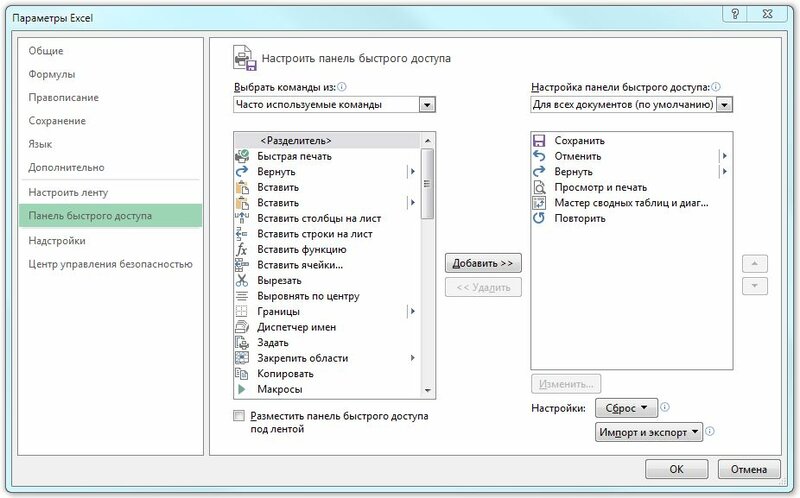Click the first Вставить paste icon without submenu arrow

coord(242,187)
